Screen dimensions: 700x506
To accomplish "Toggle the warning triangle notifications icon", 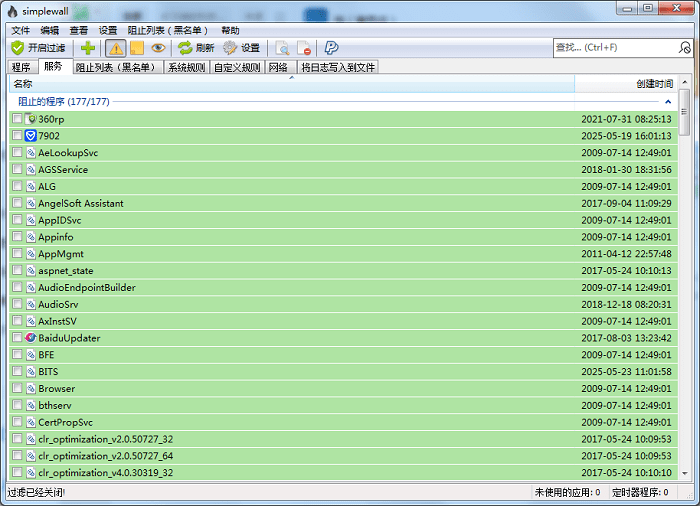I will pos(116,48).
